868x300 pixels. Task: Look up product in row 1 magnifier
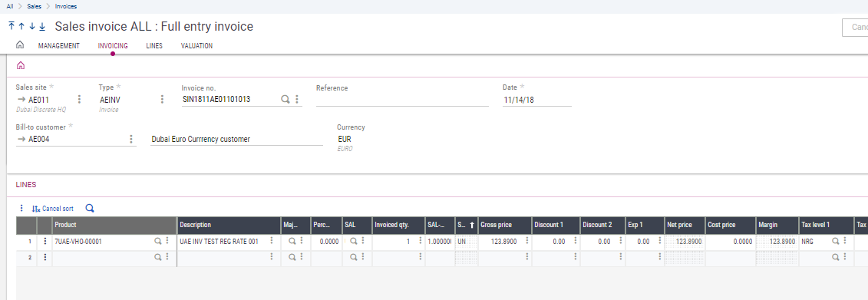pyautogui.click(x=158, y=242)
